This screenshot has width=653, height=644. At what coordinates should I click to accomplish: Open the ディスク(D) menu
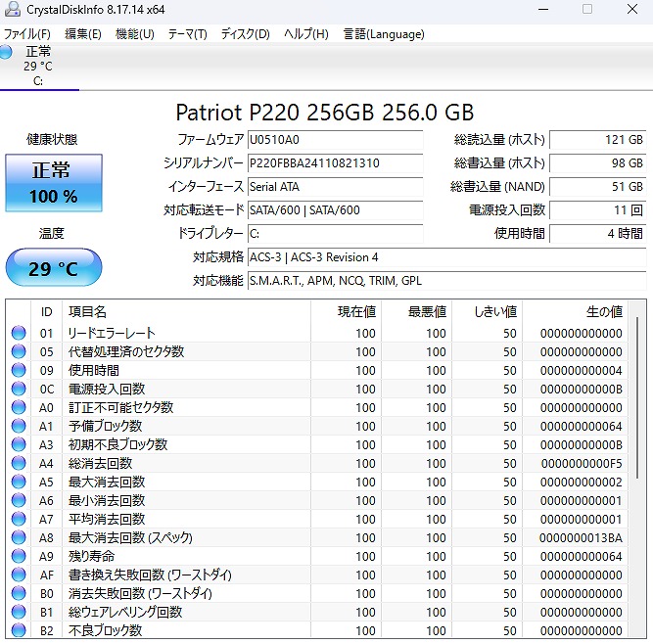(246, 33)
